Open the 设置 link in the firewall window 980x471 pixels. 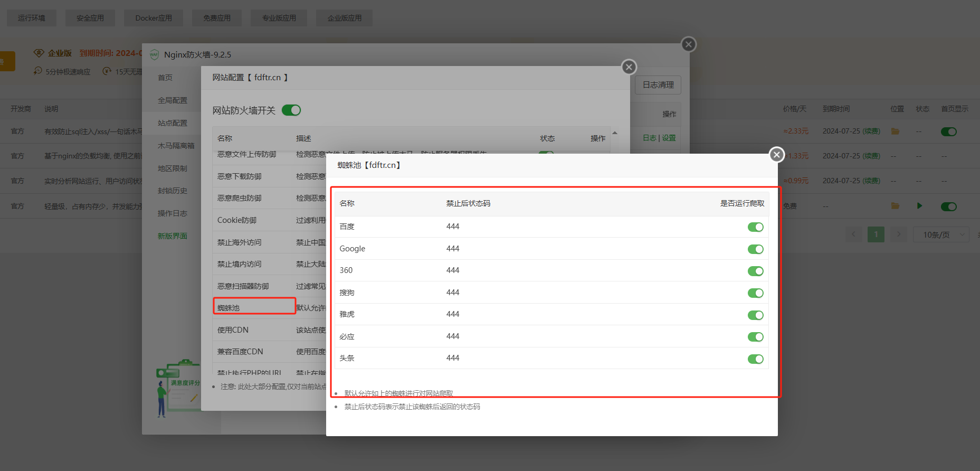click(x=669, y=138)
